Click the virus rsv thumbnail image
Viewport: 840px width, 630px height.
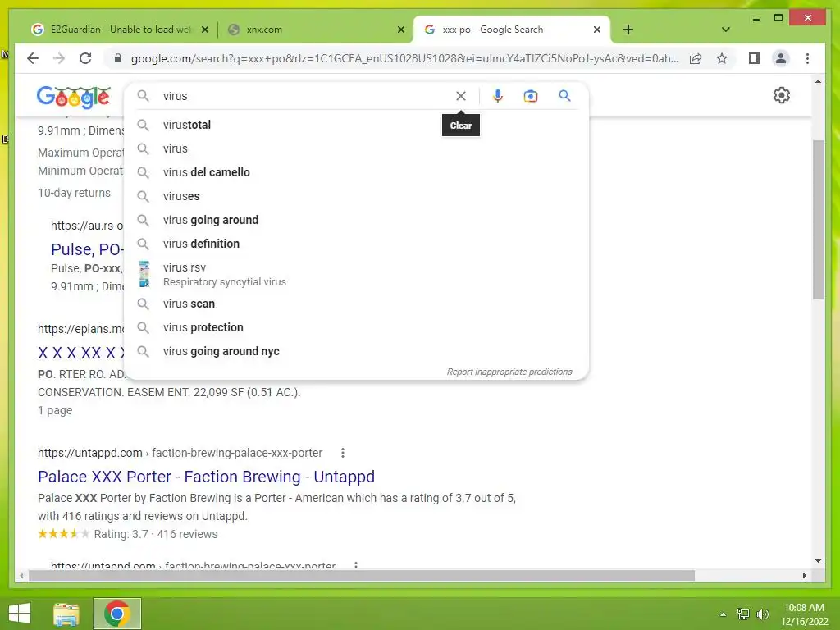144,274
